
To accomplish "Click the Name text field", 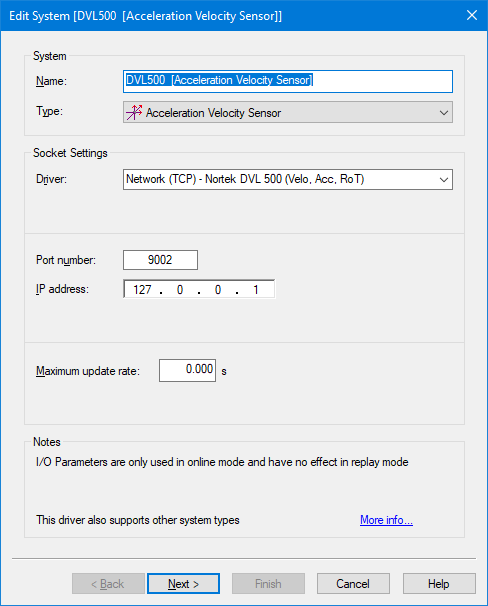I will [x=288, y=81].
